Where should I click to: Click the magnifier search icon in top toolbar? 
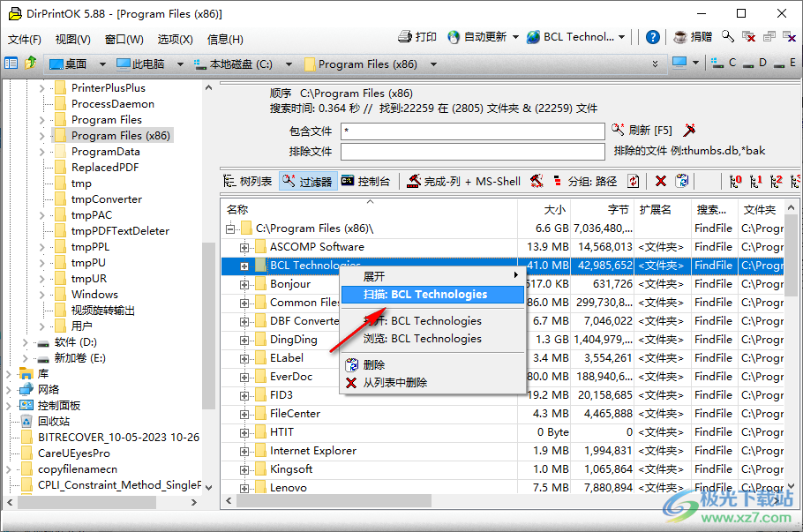728,37
